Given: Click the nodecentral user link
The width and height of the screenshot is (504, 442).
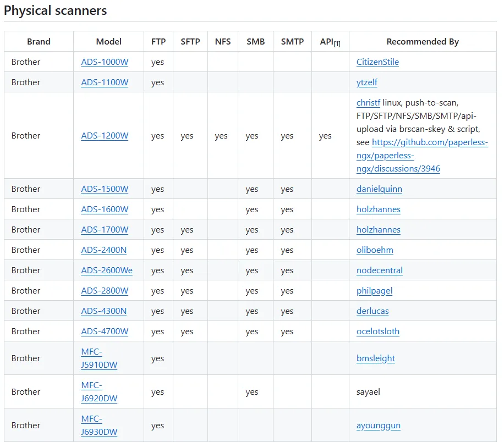Looking at the screenshot, I should (380, 270).
